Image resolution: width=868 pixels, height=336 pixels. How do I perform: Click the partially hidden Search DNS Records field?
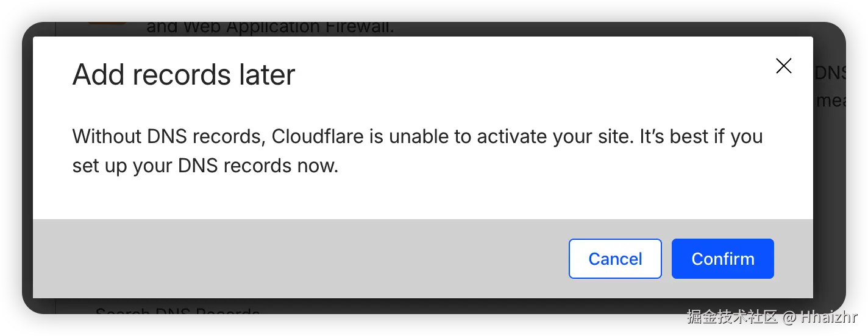[x=177, y=312]
